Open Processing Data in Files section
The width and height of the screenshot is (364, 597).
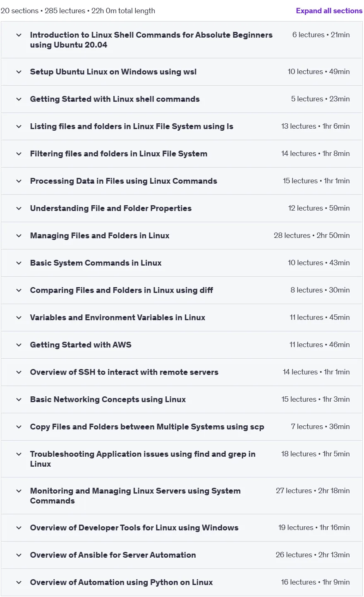(x=123, y=181)
